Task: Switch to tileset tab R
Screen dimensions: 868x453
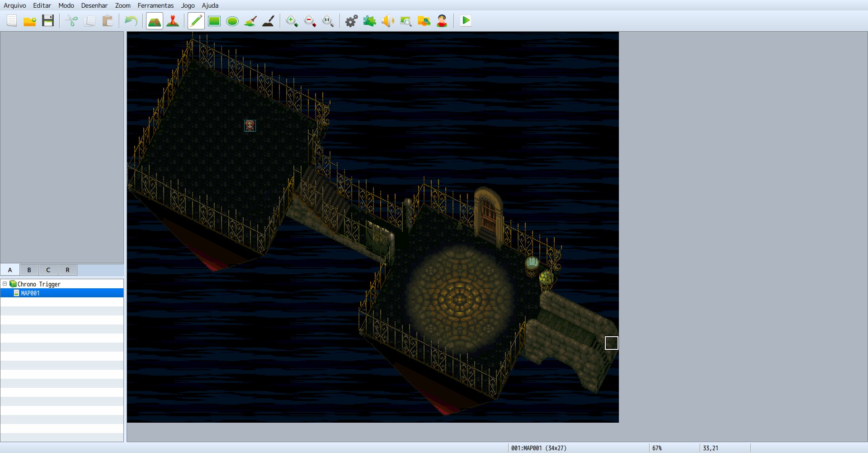Action: coord(68,270)
